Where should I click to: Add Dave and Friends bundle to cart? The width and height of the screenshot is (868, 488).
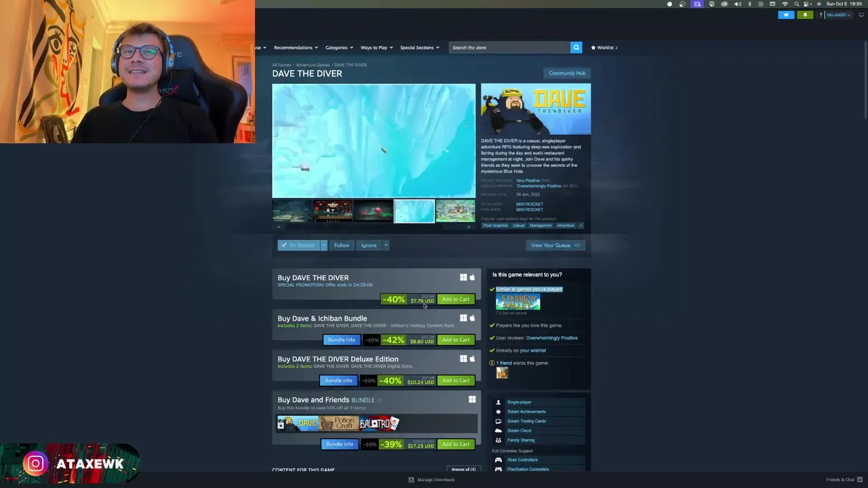(x=455, y=444)
